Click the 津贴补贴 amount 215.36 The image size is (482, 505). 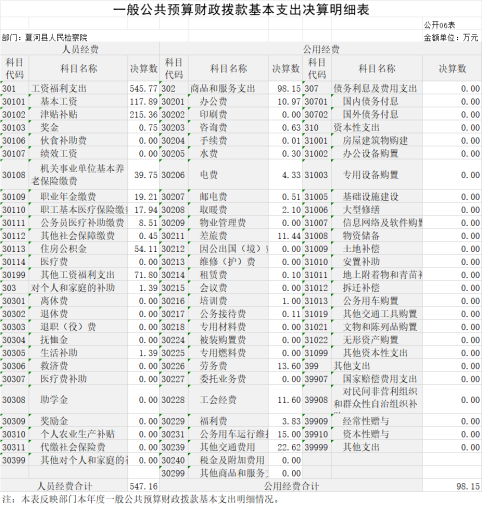click(x=143, y=114)
